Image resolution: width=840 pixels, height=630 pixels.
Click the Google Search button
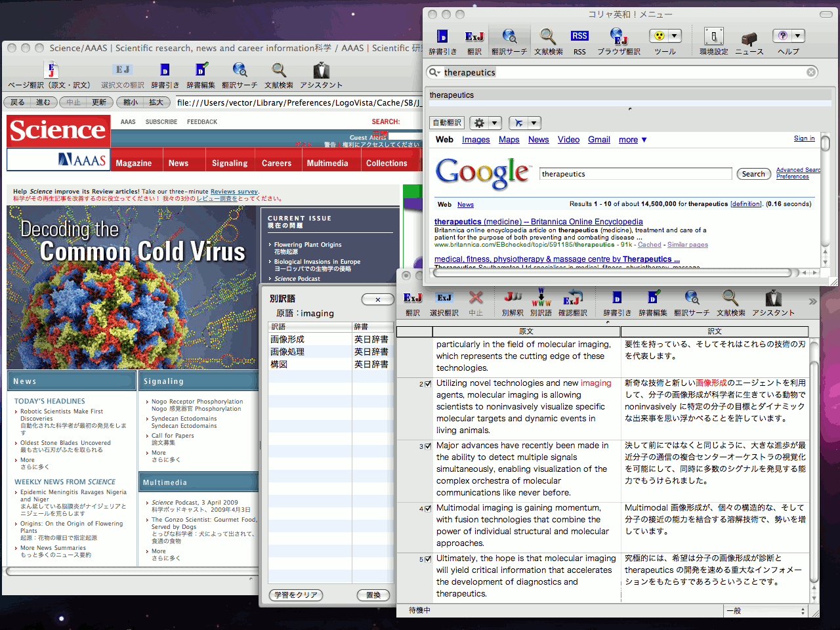753,174
